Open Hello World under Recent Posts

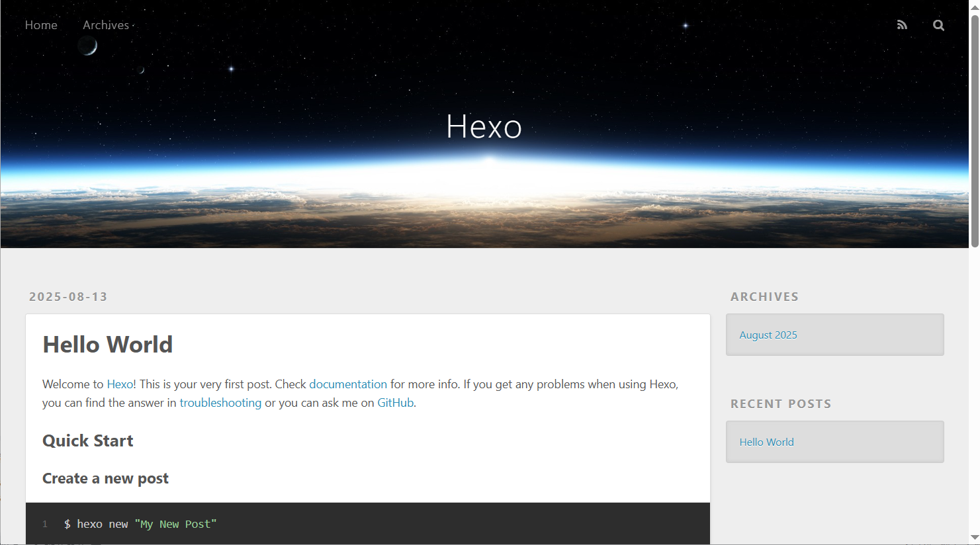pyautogui.click(x=766, y=442)
